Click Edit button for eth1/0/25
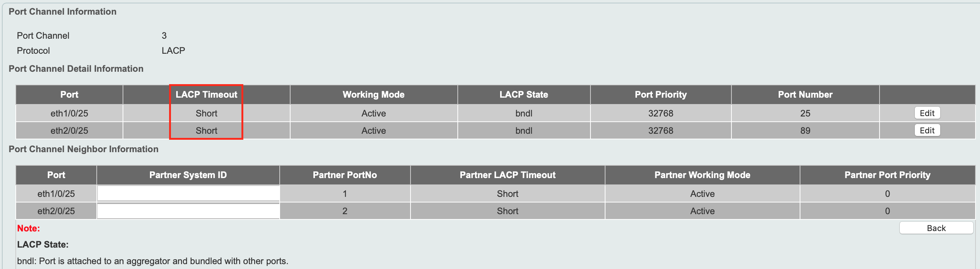The width and height of the screenshot is (980, 269). point(927,113)
